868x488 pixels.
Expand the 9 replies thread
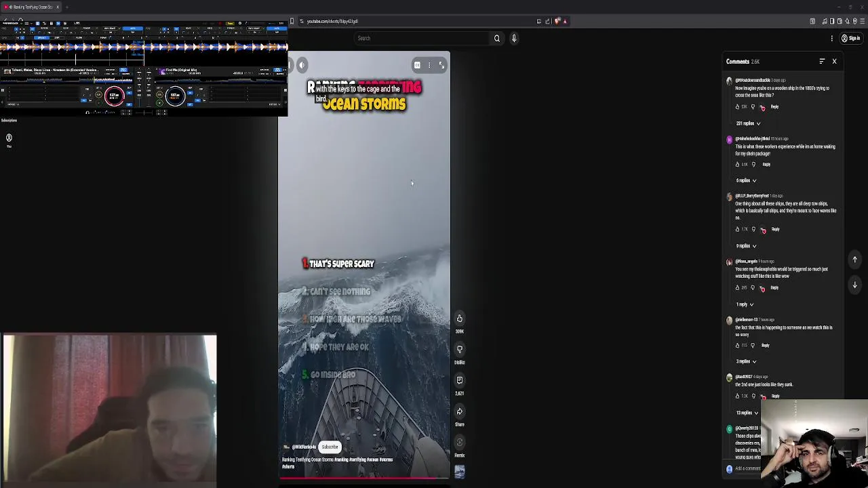click(746, 245)
